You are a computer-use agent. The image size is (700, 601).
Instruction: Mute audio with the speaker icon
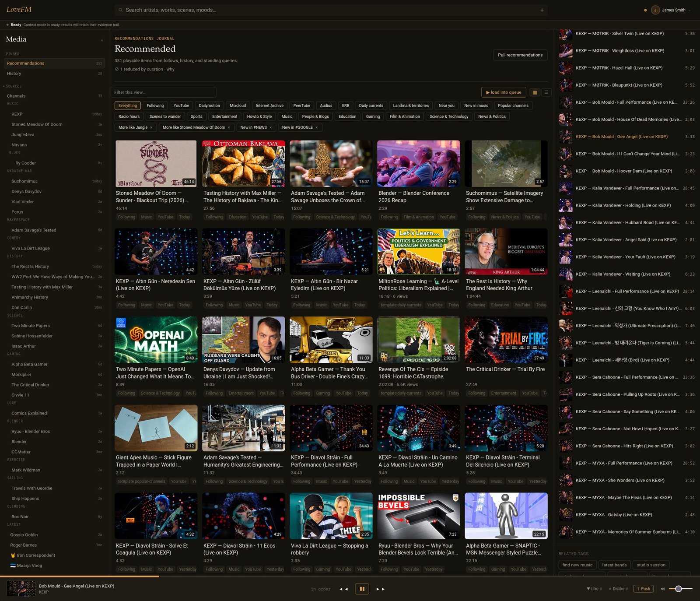point(662,589)
